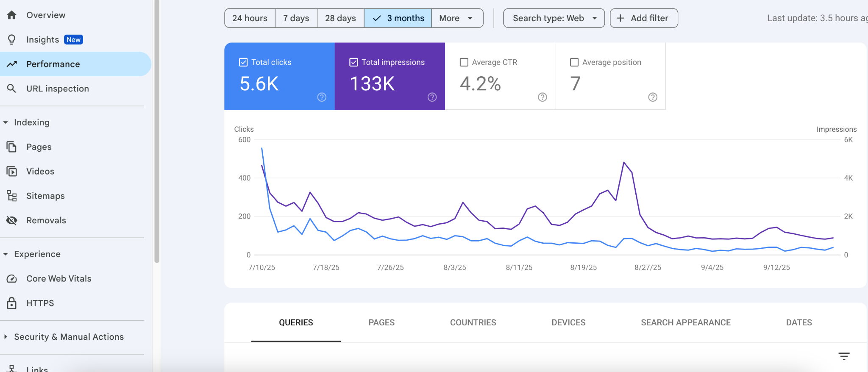Open the Search type: Web dropdown
The height and width of the screenshot is (372, 868).
554,18
